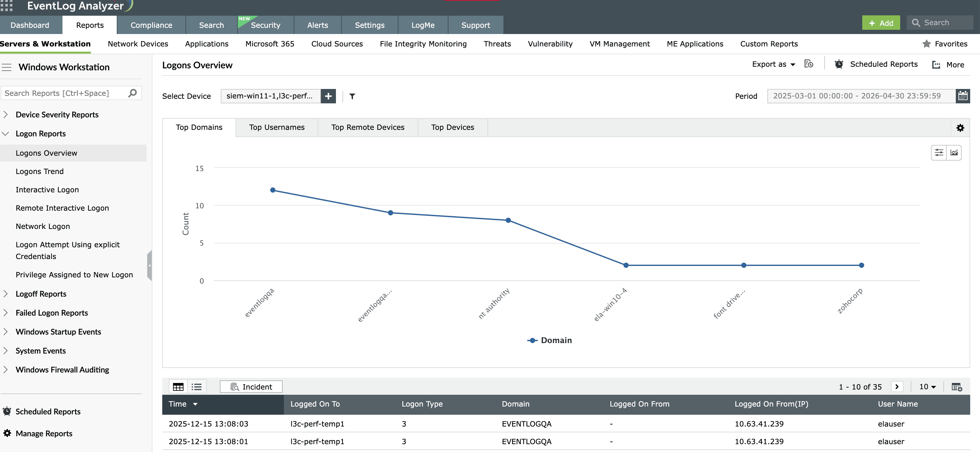Click the More layout icon
The width and height of the screenshot is (980, 452).
[936, 65]
